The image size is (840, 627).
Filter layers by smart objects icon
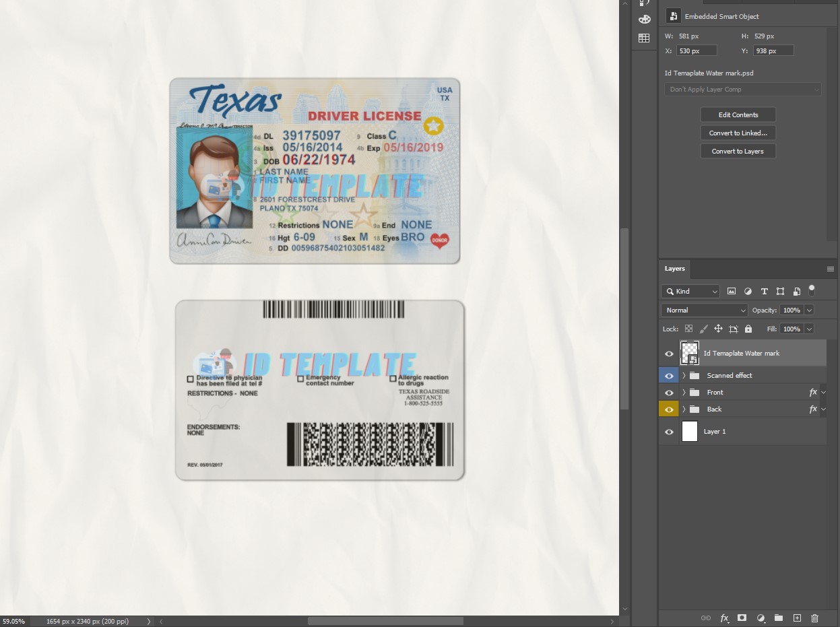point(796,292)
